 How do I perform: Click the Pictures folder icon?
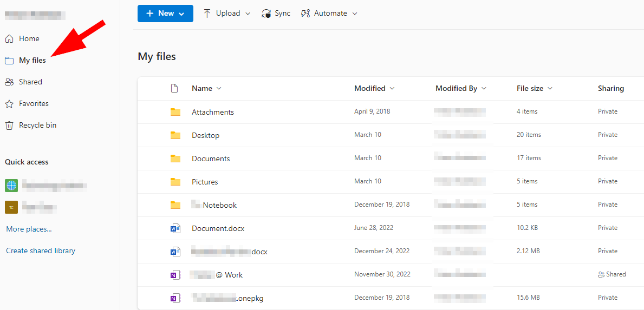[175, 181]
